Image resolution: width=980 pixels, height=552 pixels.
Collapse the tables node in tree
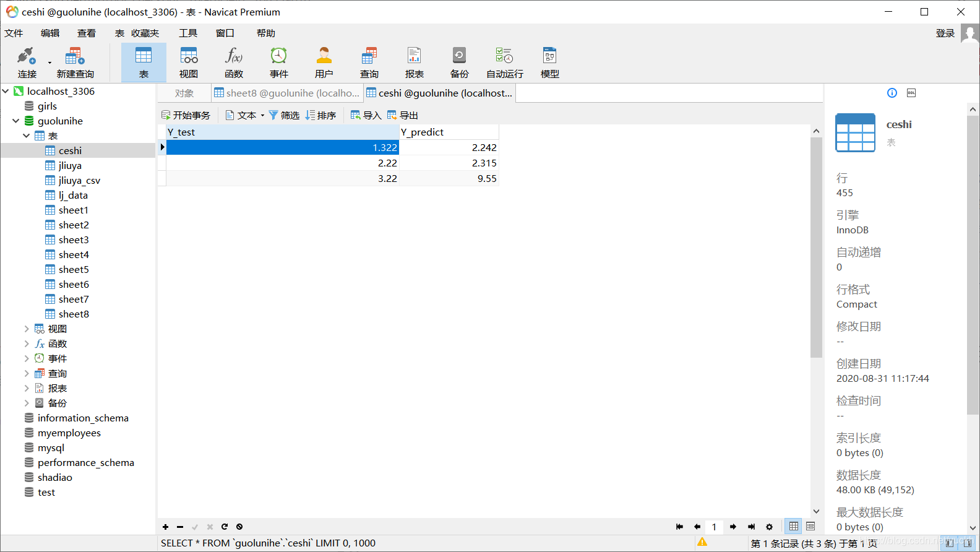tap(27, 136)
